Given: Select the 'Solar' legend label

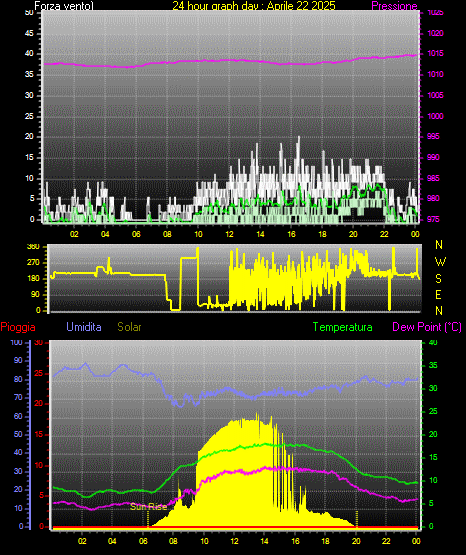Looking at the screenshot, I should coord(129,327).
